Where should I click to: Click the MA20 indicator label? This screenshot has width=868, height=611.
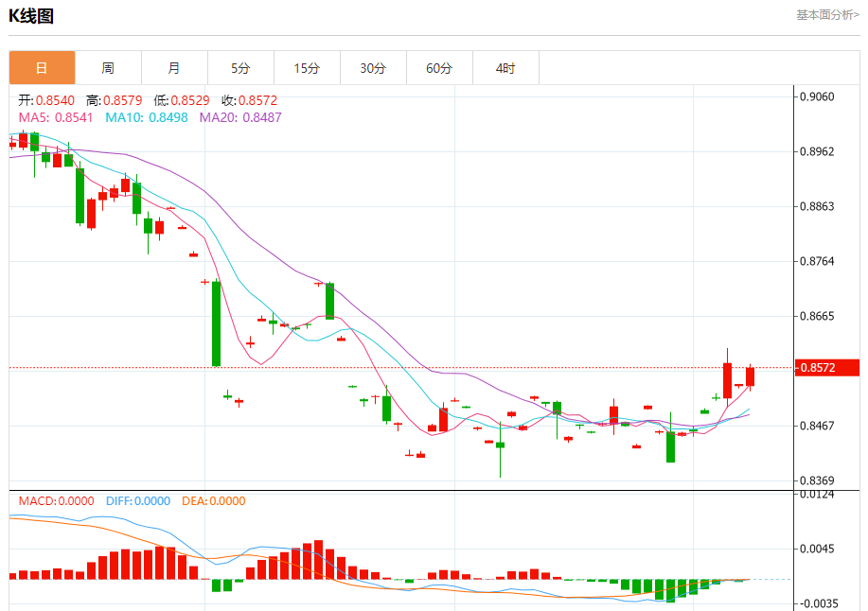[240, 117]
